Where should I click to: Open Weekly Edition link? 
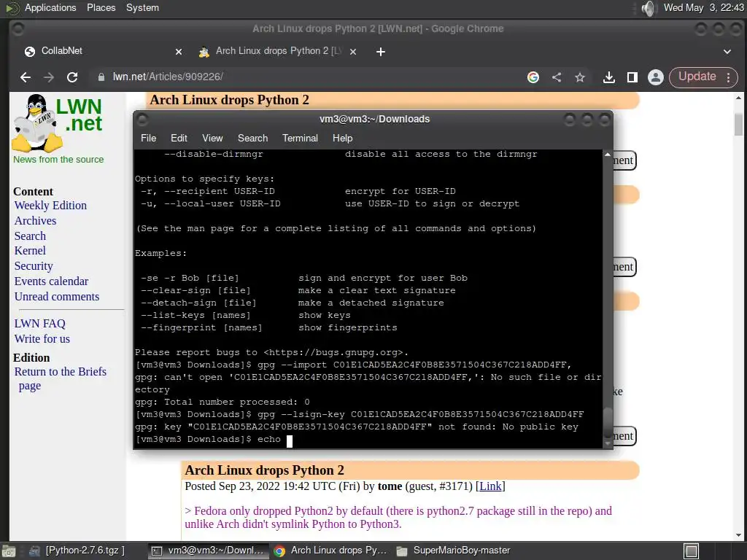click(50, 206)
